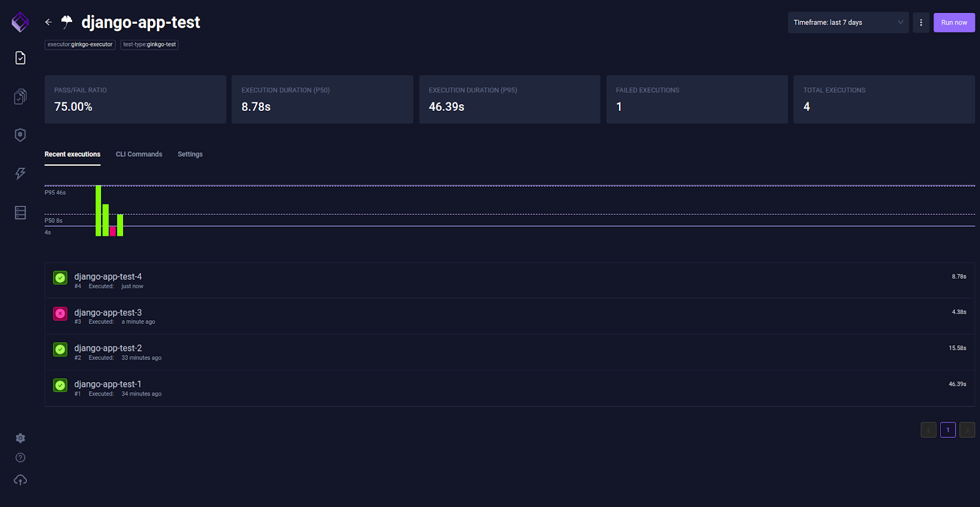Screen dimensions: 980x507
Task: Open the three-dot more options menu
Action: coord(921,23)
